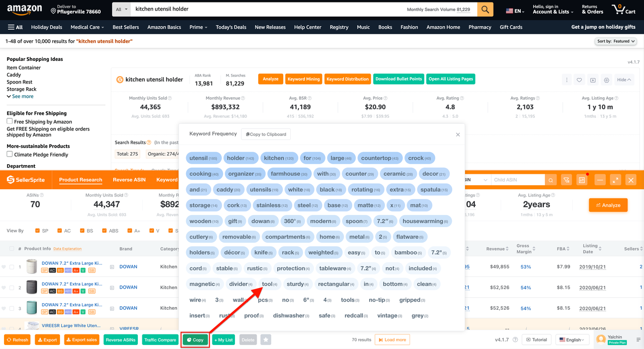Viewport: 644px width, 349px height.
Task: Open thumbnail of product row 2
Action: point(32,288)
